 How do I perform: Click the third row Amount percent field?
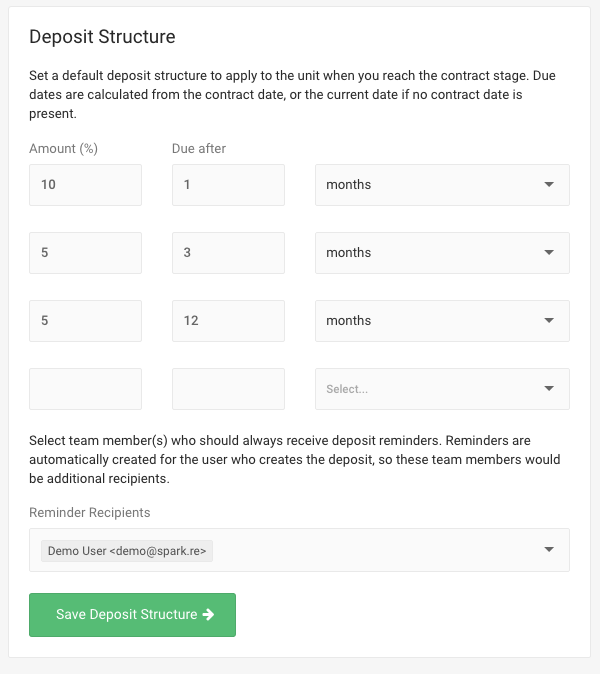tap(85, 321)
